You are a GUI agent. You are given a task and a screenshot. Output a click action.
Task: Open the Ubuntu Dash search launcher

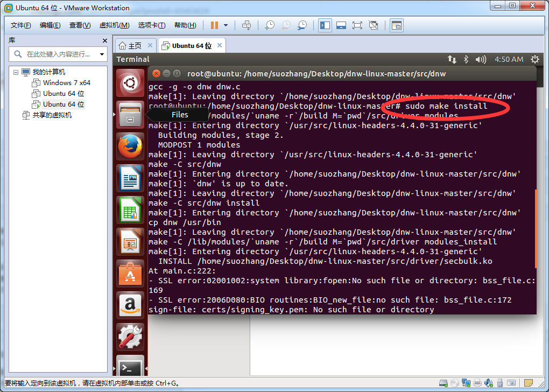point(130,83)
